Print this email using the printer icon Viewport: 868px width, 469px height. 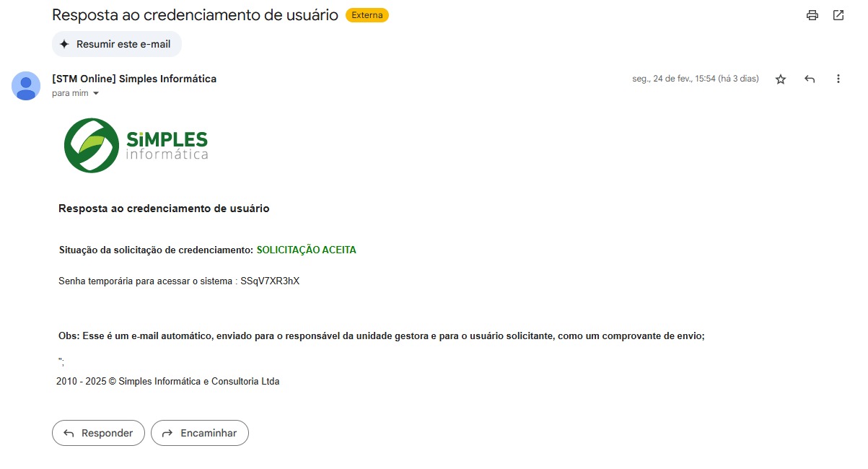(x=812, y=15)
